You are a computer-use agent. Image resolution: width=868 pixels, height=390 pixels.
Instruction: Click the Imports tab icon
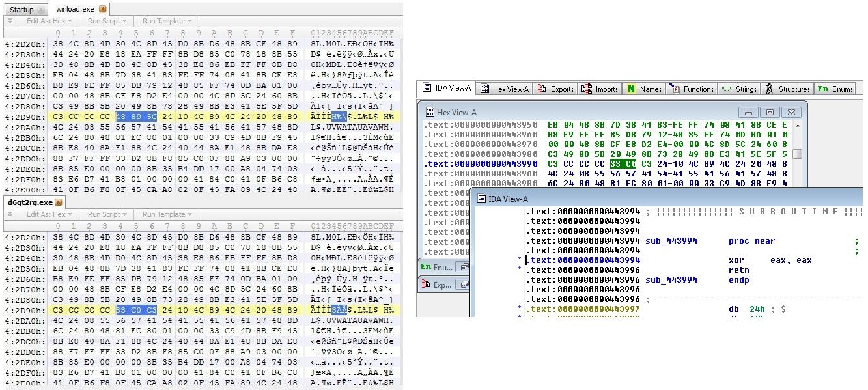point(587,89)
